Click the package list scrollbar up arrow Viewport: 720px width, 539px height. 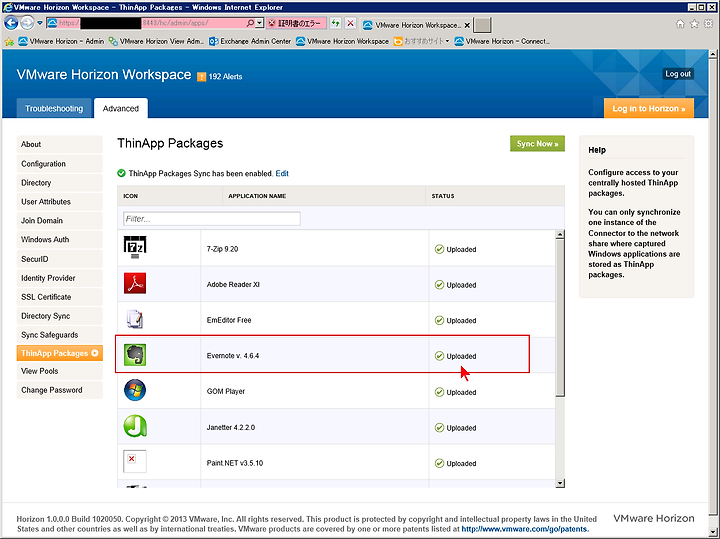[x=560, y=235]
